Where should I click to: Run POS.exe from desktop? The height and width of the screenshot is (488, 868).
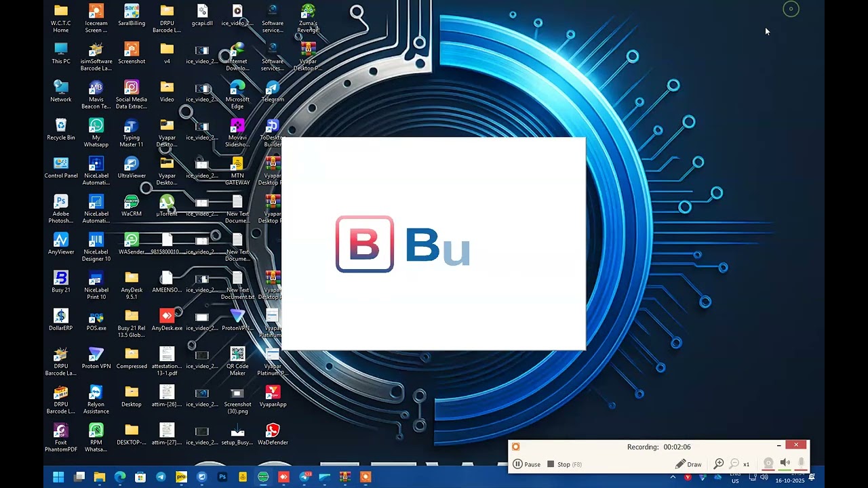96,319
